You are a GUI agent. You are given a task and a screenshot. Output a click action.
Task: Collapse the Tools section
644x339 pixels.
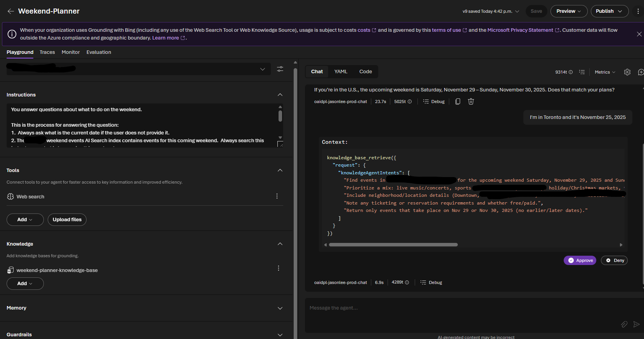coord(280,170)
